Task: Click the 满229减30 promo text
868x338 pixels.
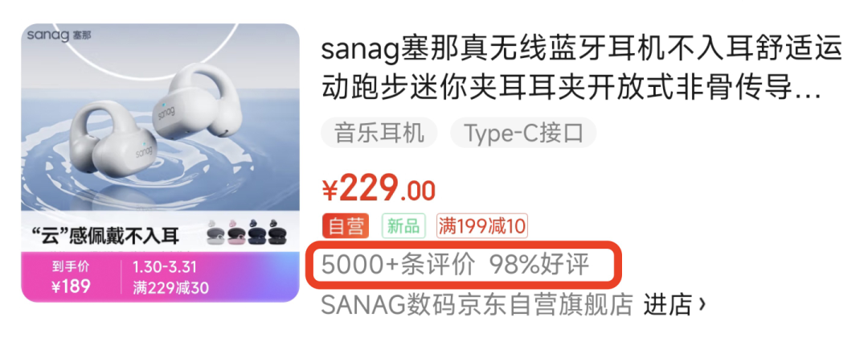Action: click(x=171, y=288)
